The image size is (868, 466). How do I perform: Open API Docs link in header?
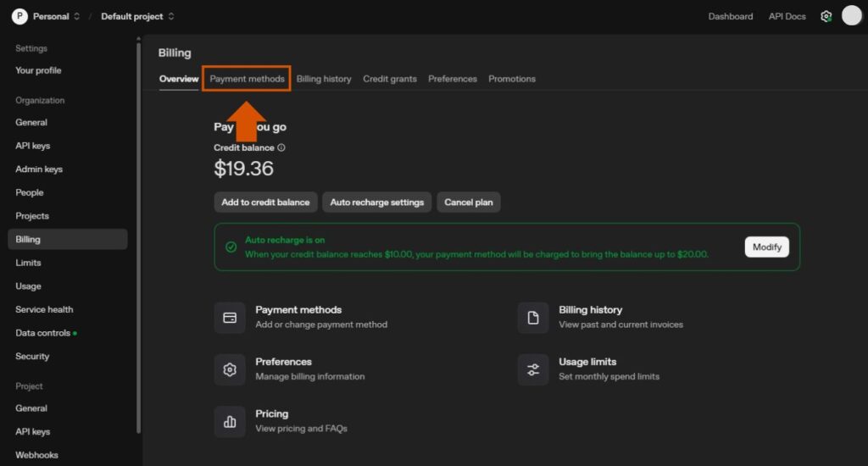(x=787, y=16)
